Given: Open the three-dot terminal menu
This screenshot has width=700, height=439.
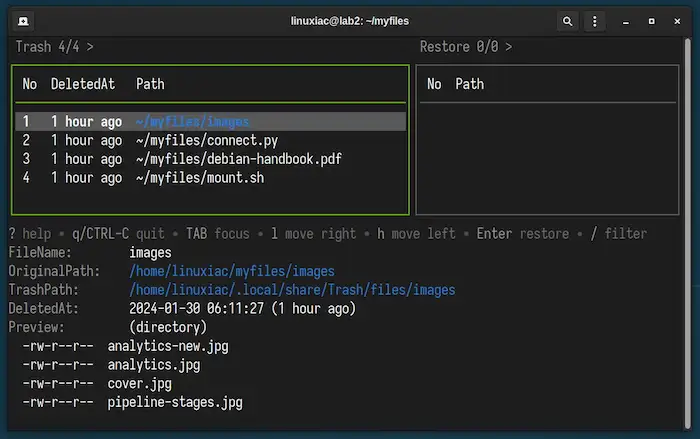Looking at the screenshot, I should [596, 20].
